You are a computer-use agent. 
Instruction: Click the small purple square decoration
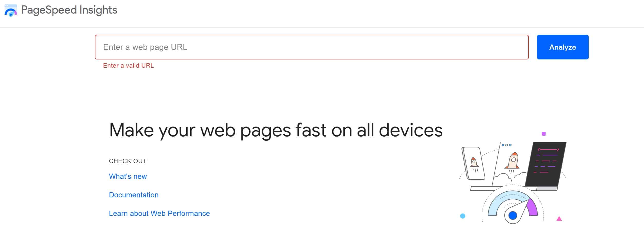(544, 134)
